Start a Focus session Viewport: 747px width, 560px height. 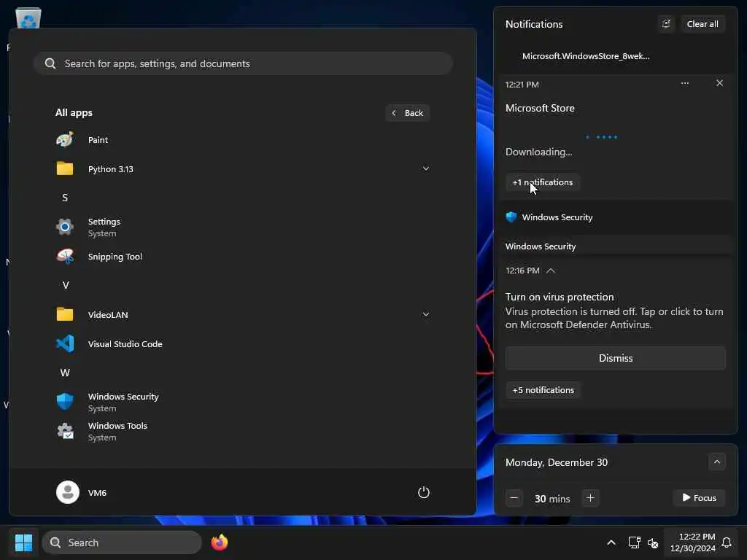pyautogui.click(x=699, y=497)
